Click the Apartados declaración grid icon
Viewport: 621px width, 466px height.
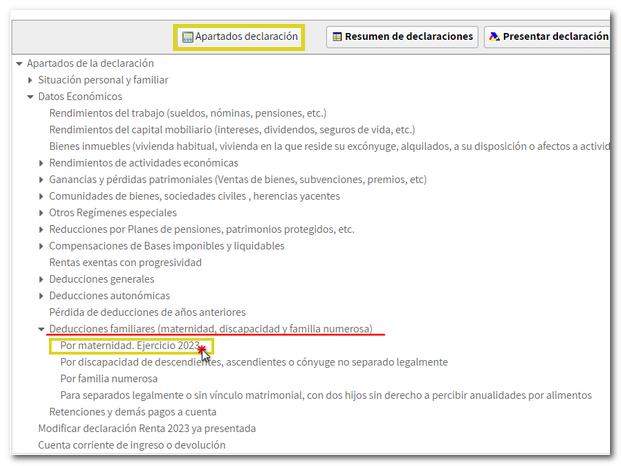point(188,37)
